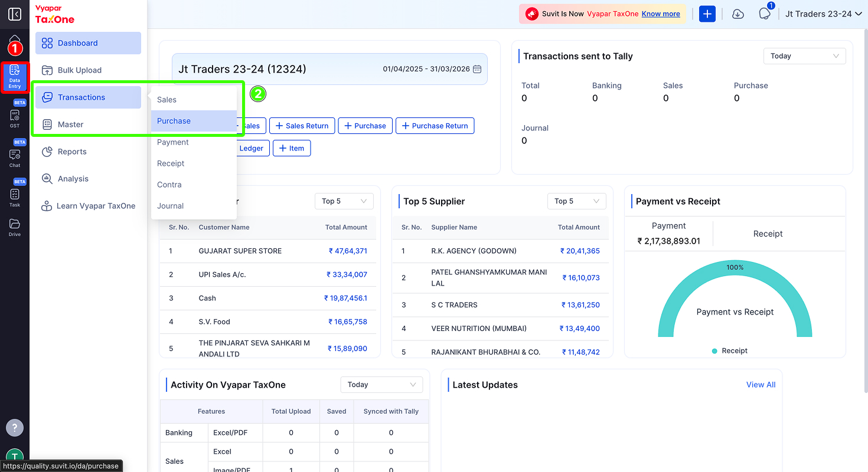The image size is (868, 472).
Task: Open the ₹ 16,65,758 amount for S.V. Food
Action: point(348,322)
